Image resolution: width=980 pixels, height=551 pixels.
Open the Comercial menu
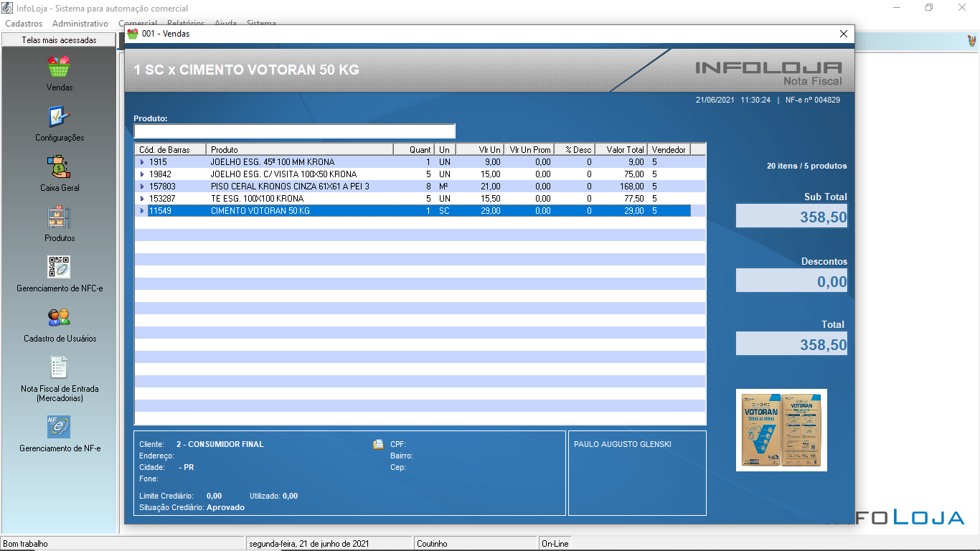pyautogui.click(x=138, y=24)
